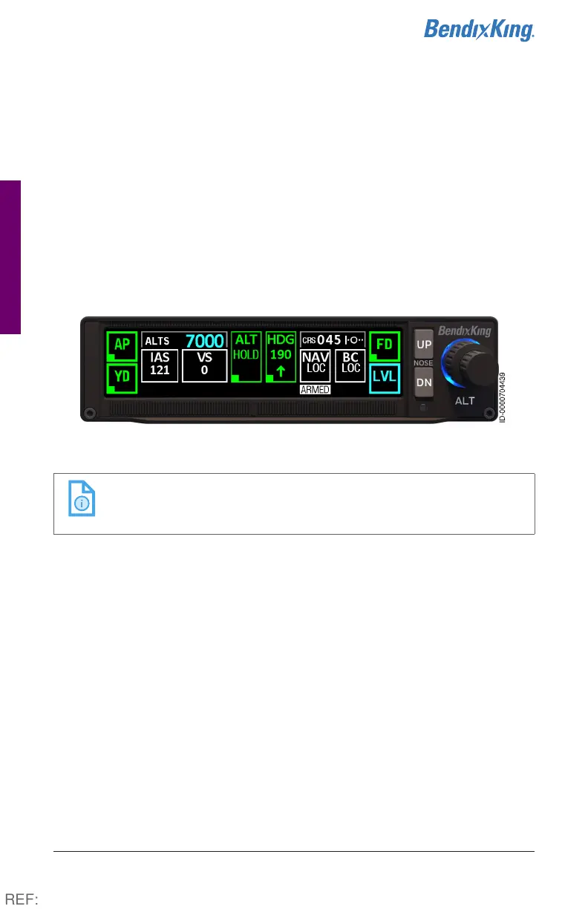Click the blue info note icon
The height and width of the screenshot is (909, 588).
point(82,498)
